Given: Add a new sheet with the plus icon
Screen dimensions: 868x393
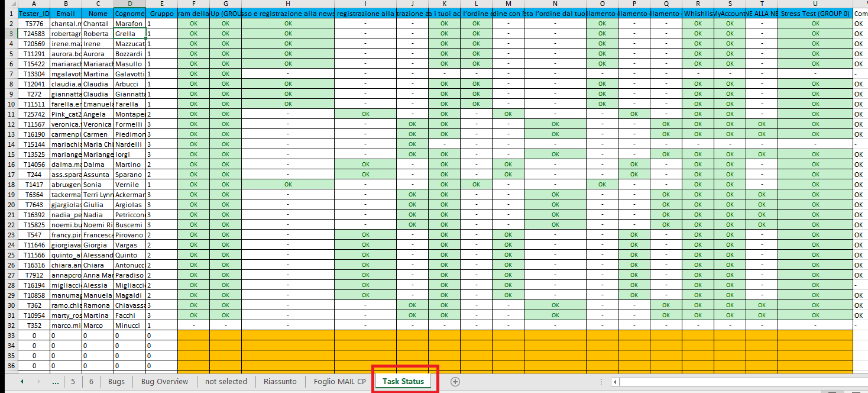Looking at the screenshot, I should pyautogui.click(x=455, y=382).
